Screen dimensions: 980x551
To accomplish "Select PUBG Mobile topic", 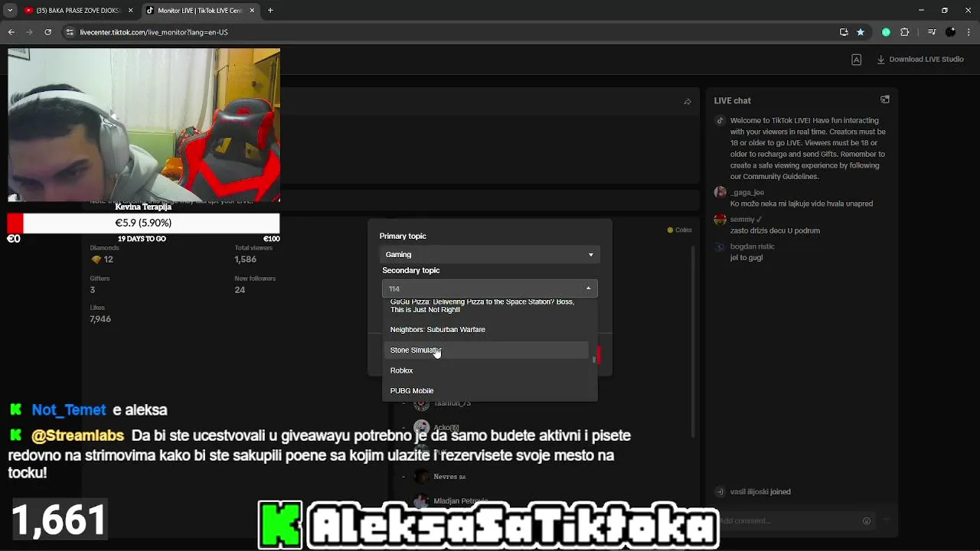I will [x=485, y=391].
